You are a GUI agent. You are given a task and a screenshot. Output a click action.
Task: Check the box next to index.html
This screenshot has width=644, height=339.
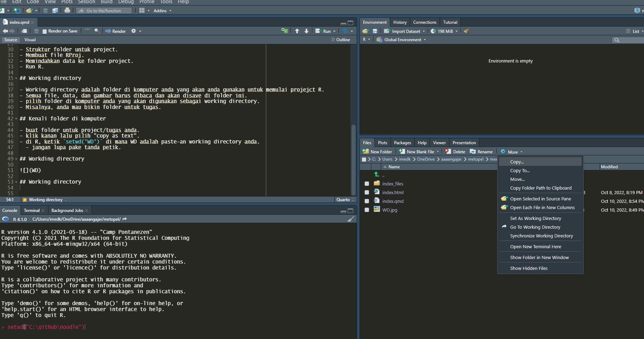coord(367,192)
